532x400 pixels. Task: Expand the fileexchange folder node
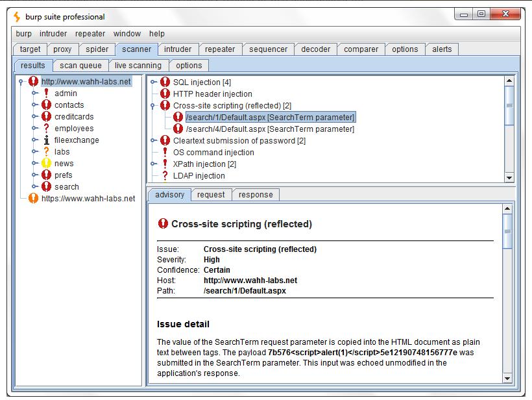(x=34, y=140)
